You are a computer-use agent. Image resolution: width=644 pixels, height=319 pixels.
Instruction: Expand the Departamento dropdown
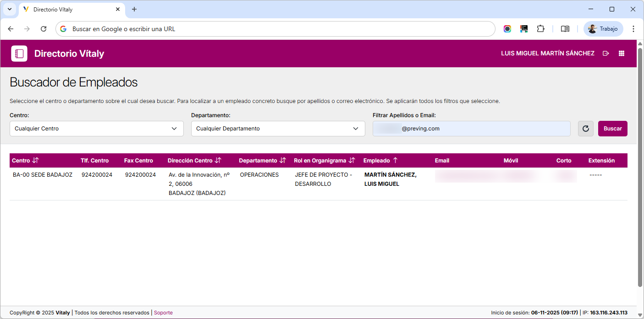click(278, 129)
